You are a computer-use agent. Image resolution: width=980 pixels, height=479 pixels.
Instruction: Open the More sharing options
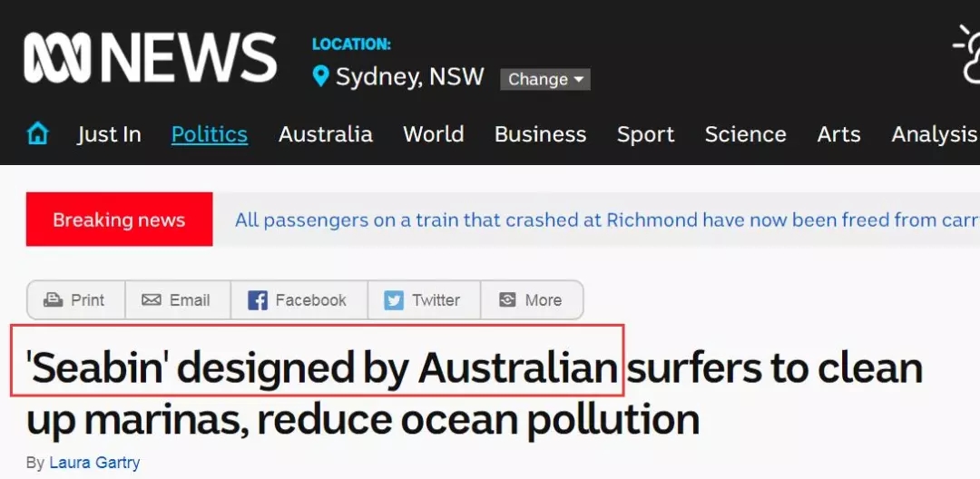tap(531, 300)
